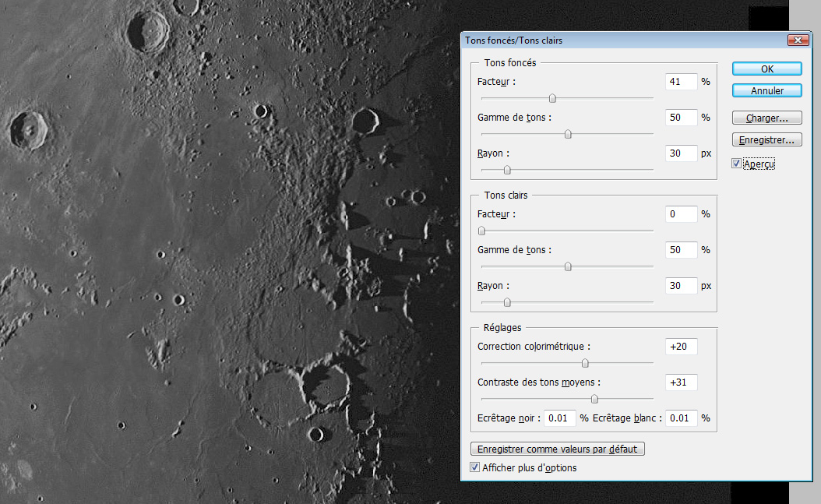
Task: Open the Charger... preset dialog
Action: click(766, 118)
